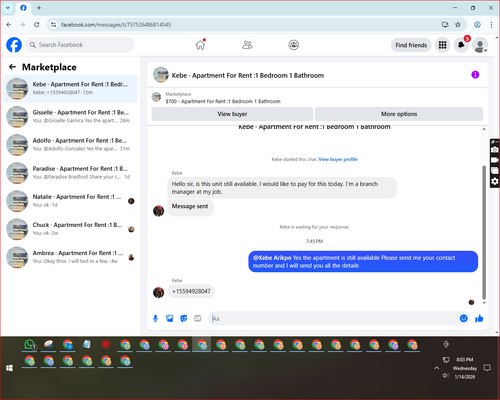Open the Chrome three-dot menu
Screen dimensions: 500x400
click(x=491, y=25)
